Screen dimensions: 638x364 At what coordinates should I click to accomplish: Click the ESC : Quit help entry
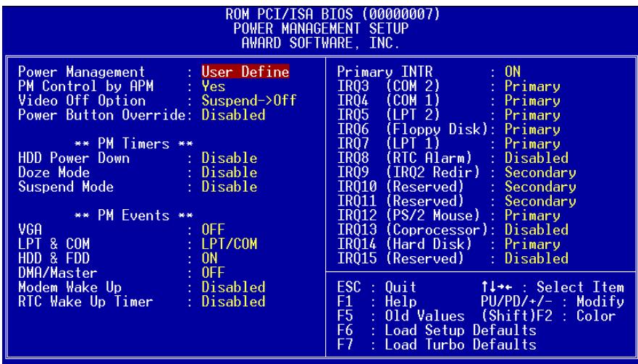click(x=377, y=287)
